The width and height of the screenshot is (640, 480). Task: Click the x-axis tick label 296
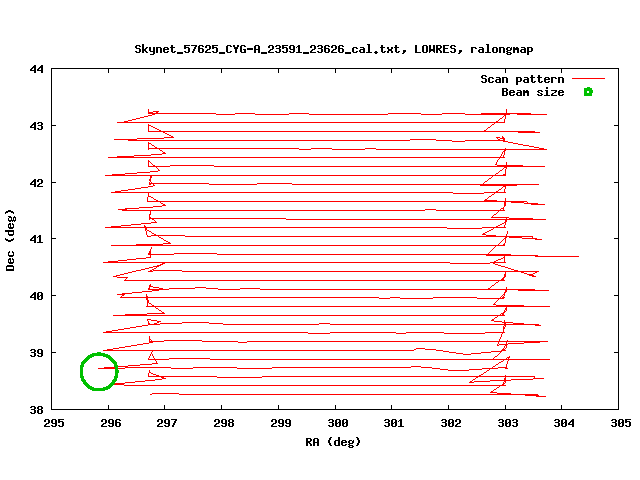point(111,423)
